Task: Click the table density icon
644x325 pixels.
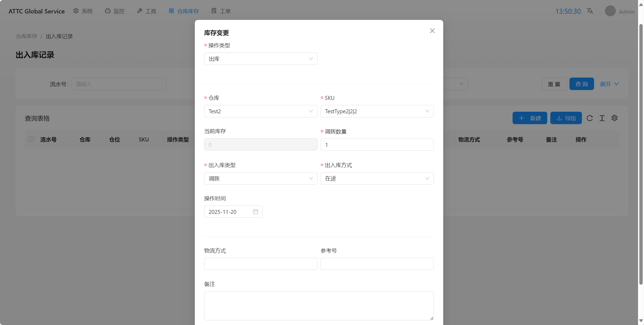Action: [602, 118]
